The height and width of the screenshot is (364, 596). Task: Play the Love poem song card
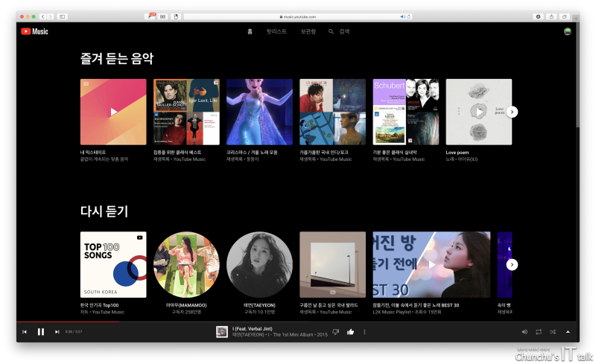point(479,112)
